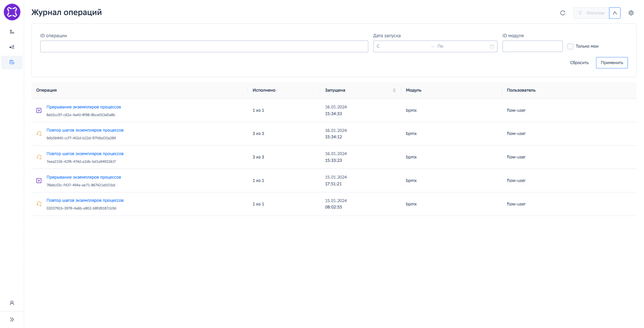
Task: Collapse the filters panel chevron
Action: (x=614, y=13)
